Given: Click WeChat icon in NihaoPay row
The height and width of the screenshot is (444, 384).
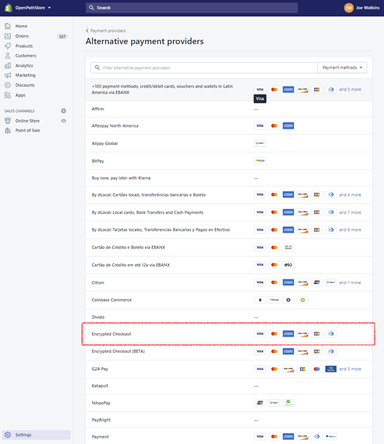Looking at the screenshot, I should click(x=288, y=403).
